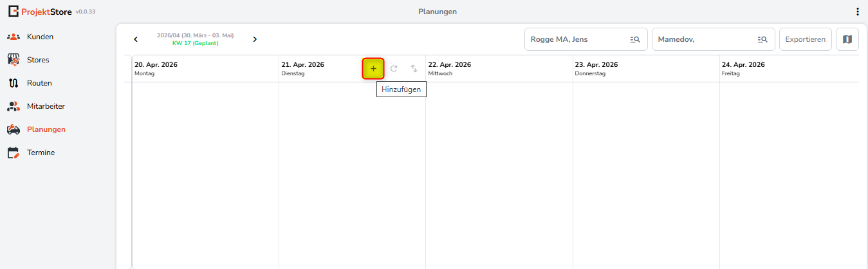Click the Stores shop icon
This screenshot has height=269, width=868.
[14, 60]
